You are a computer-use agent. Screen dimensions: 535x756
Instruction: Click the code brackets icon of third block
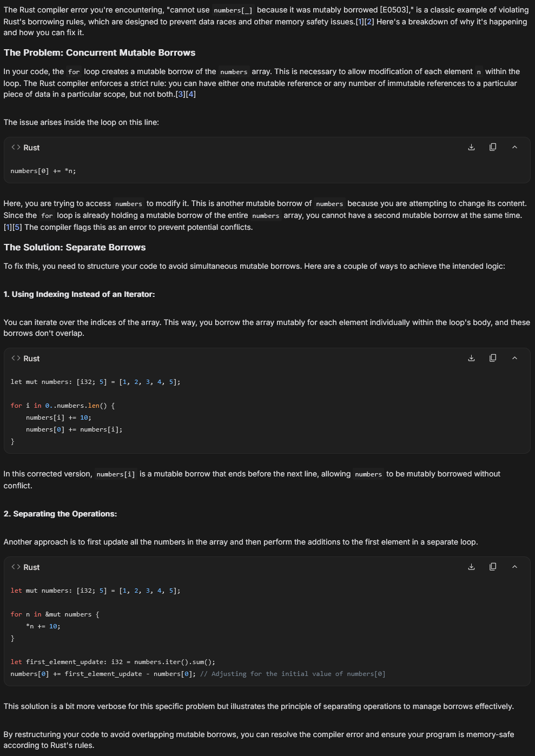pos(16,567)
